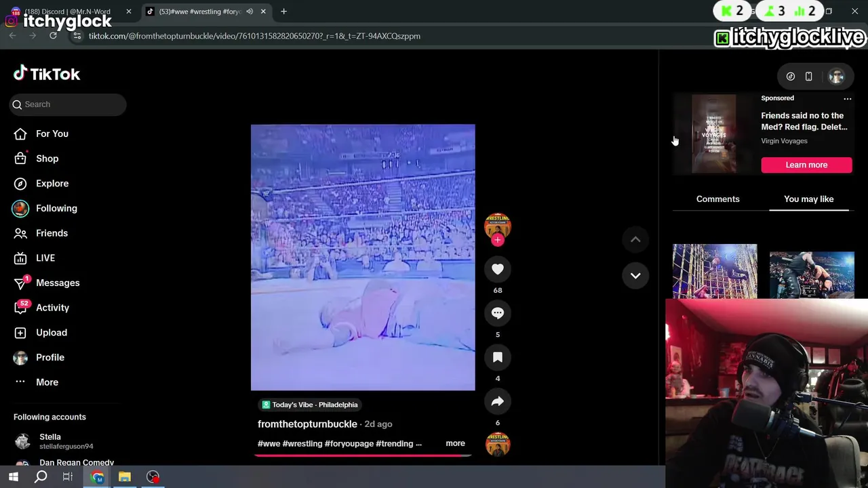
Task: Open the Windows Start menu
Action: pos(14,476)
